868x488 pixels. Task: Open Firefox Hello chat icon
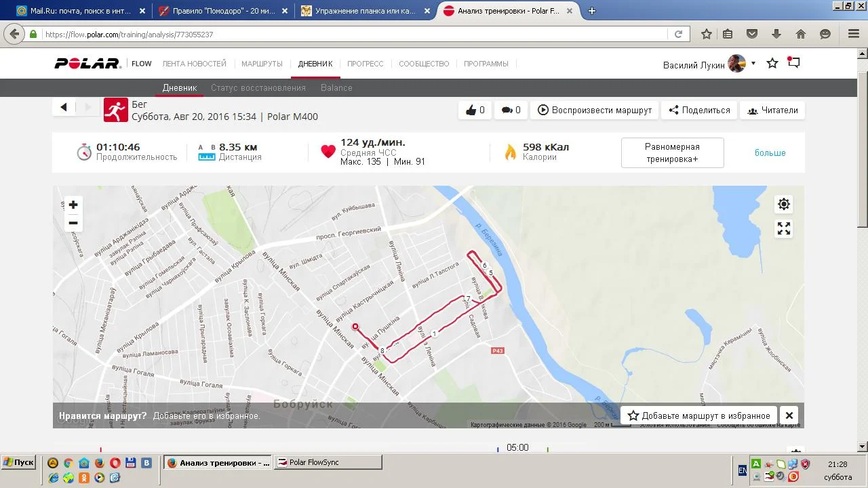pos(825,35)
